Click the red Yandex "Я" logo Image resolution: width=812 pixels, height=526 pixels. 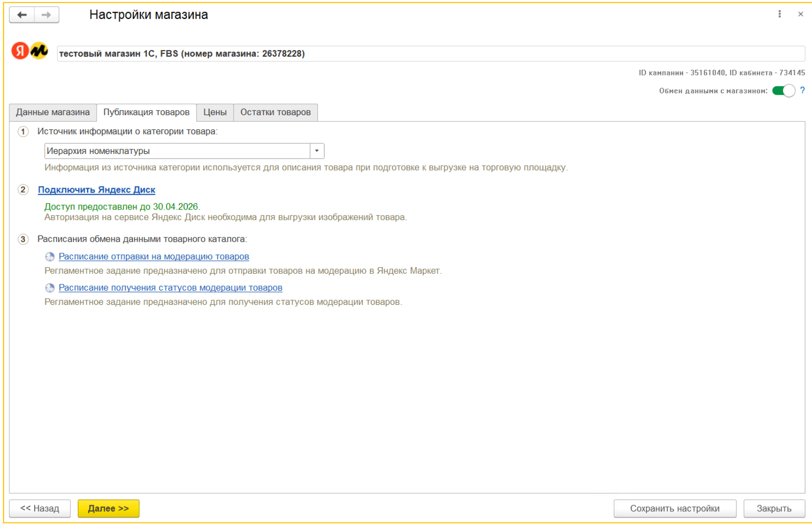point(20,51)
